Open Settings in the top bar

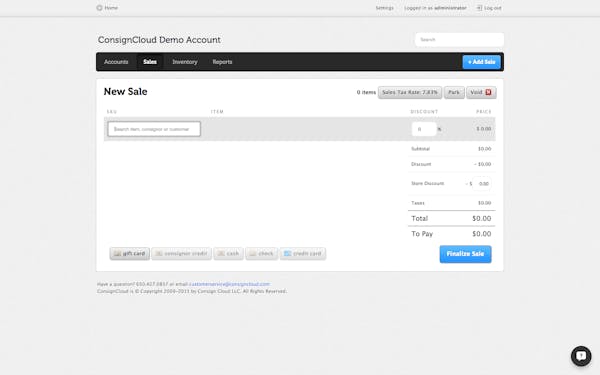(x=385, y=8)
